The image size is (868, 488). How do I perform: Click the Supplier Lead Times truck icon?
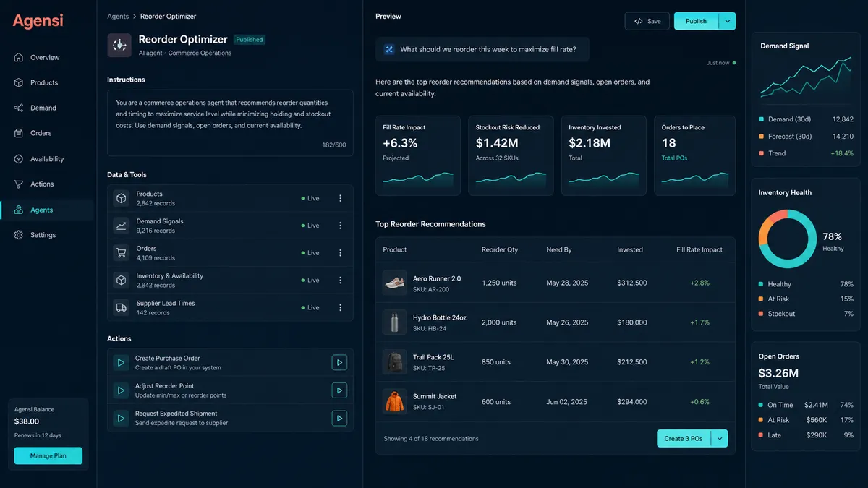click(121, 308)
